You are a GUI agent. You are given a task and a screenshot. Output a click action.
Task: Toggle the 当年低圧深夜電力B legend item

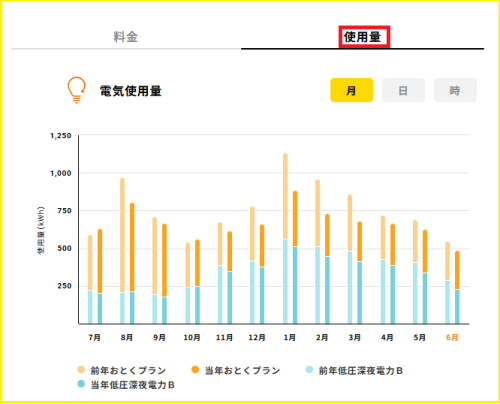tap(126, 385)
